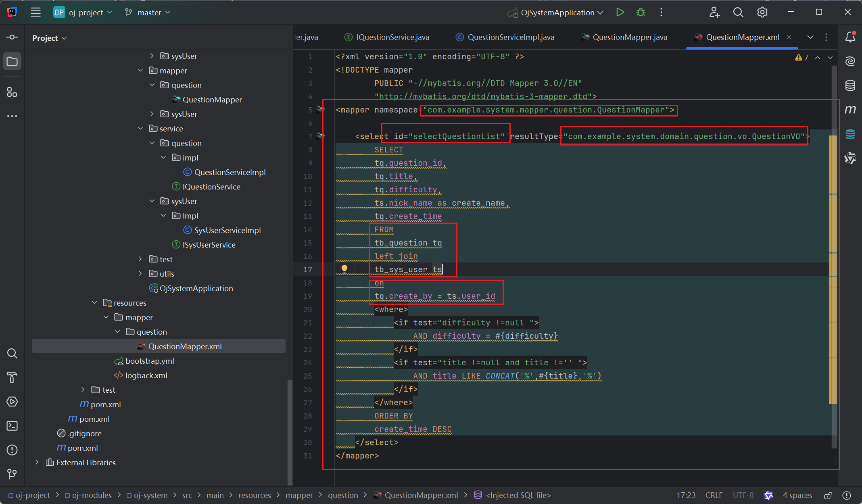Viewport: 862px width, 504px height.
Task: Open Find tool window in left sidebar
Action: click(x=12, y=354)
